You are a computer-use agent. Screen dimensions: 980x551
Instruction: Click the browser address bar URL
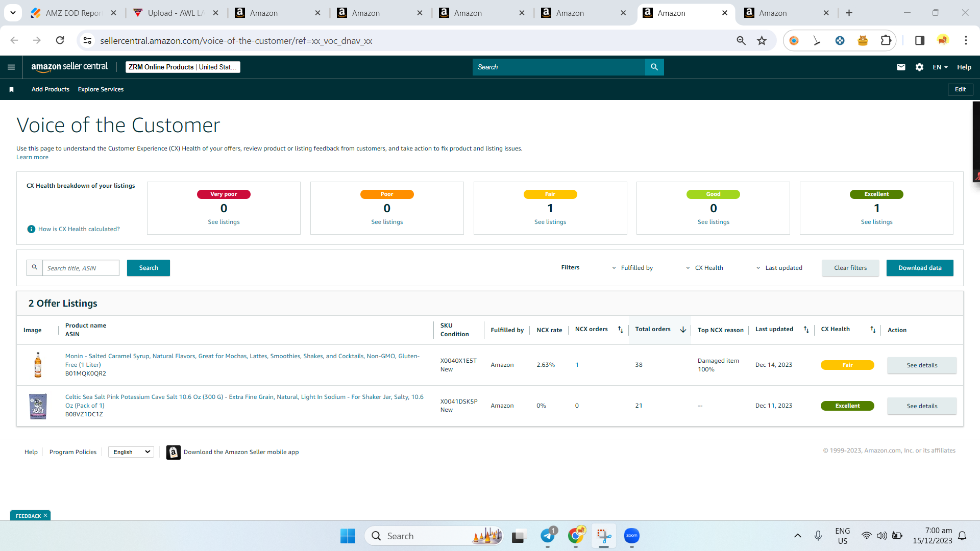click(236, 40)
